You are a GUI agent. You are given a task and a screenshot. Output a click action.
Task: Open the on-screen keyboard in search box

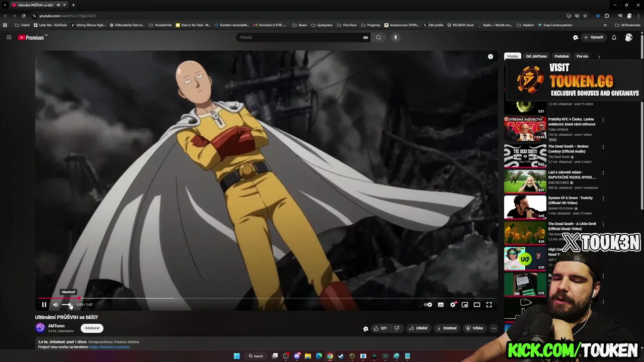366,37
